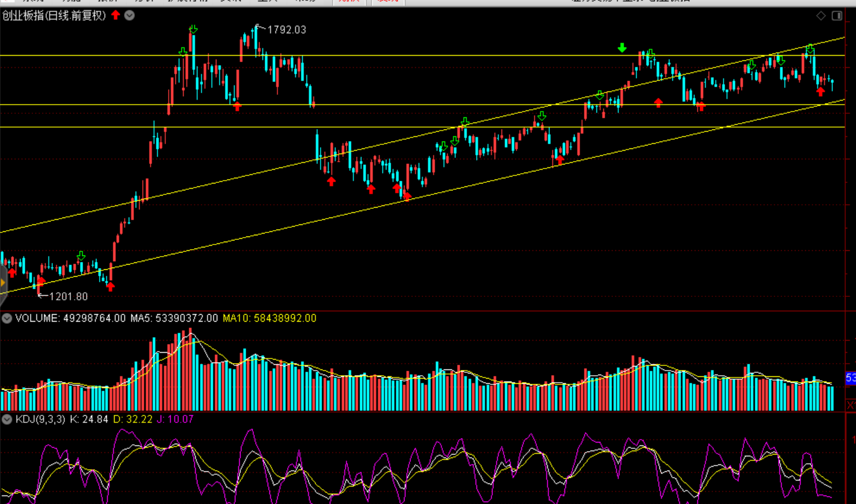The height and width of the screenshot is (504, 856).
Task: Click the KDJ(9,3,3) indicator name
Action: point(40,419)
